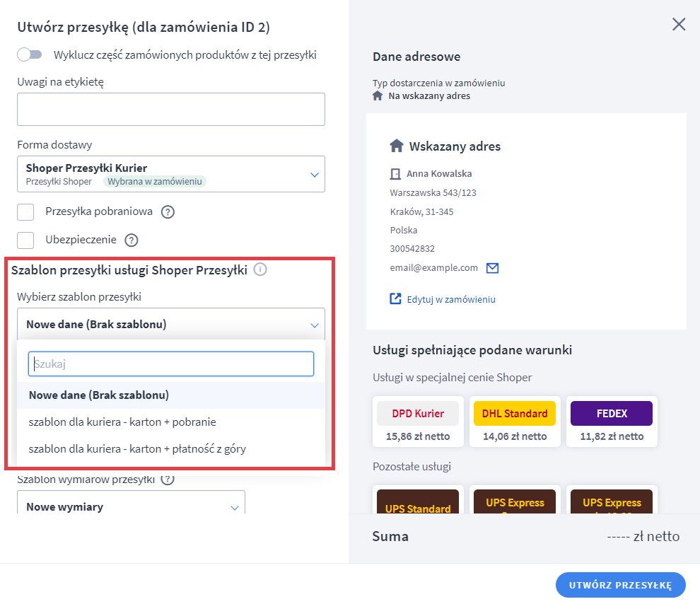The height and width of the screenshot is (604, 700).
Task: Select template karton + pobranie option
Action: tap(122, 422)
